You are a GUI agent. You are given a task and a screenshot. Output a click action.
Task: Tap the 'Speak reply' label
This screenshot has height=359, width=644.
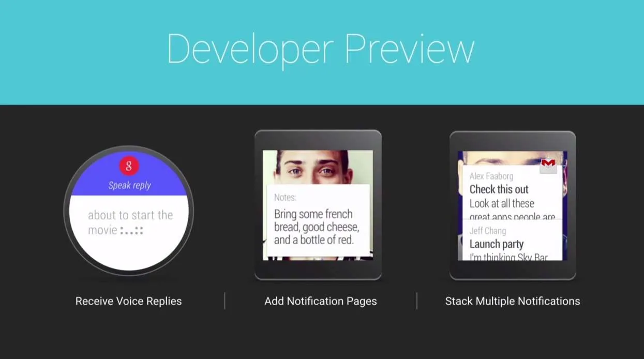click(x=129, y=185)
